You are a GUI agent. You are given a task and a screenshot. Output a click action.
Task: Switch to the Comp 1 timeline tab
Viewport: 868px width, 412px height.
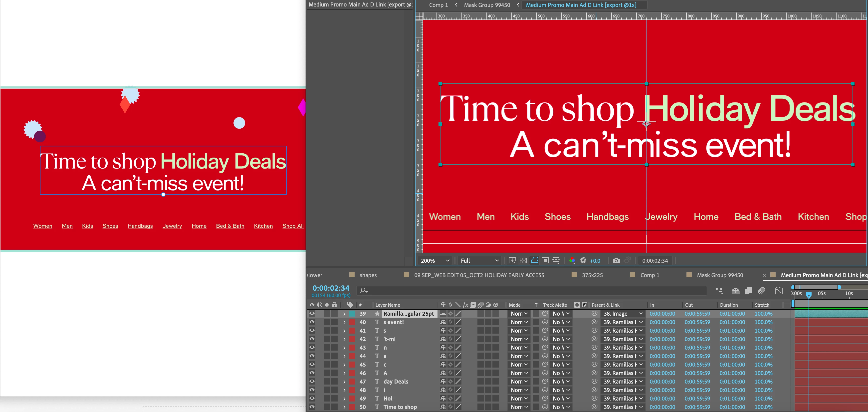[649, 275]
